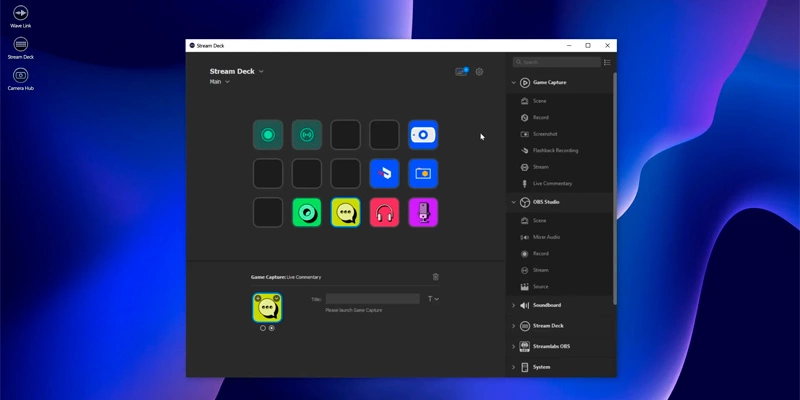800x400 pixels.
Task: Select the red headphones key
Action: tap(384, 212)
